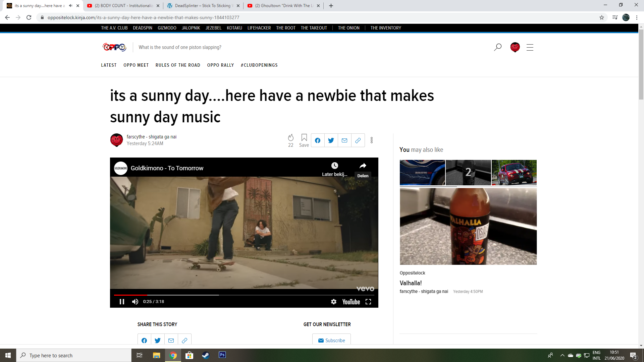Image resolution: width=644 pixels, height=362 pixels.
Task: Go to GIZMODO site
Action: coord(167,28)
